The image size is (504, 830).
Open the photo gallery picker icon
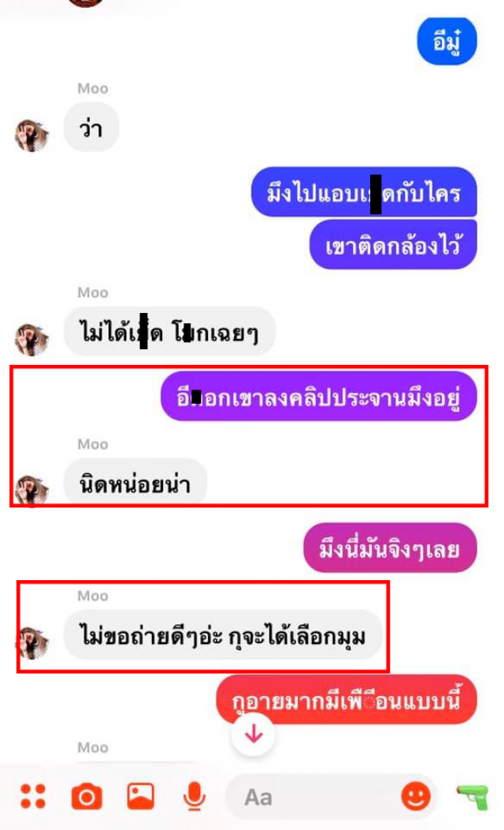(141, 795)
